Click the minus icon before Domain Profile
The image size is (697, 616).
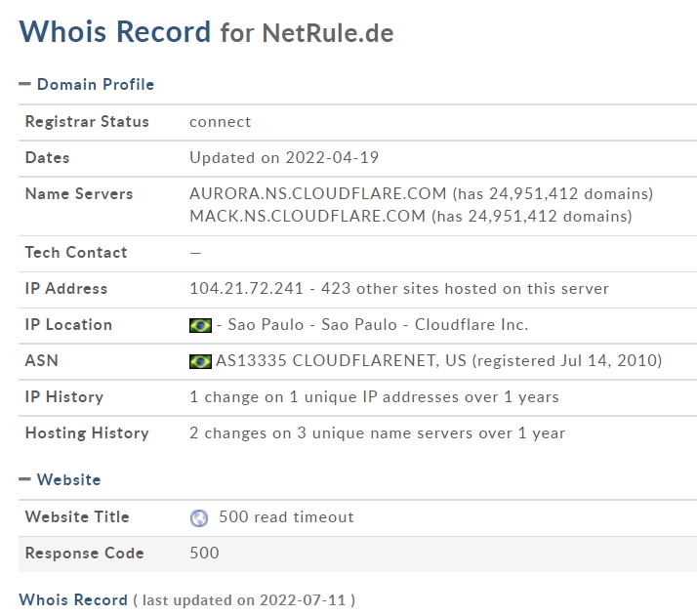point(25,84)
